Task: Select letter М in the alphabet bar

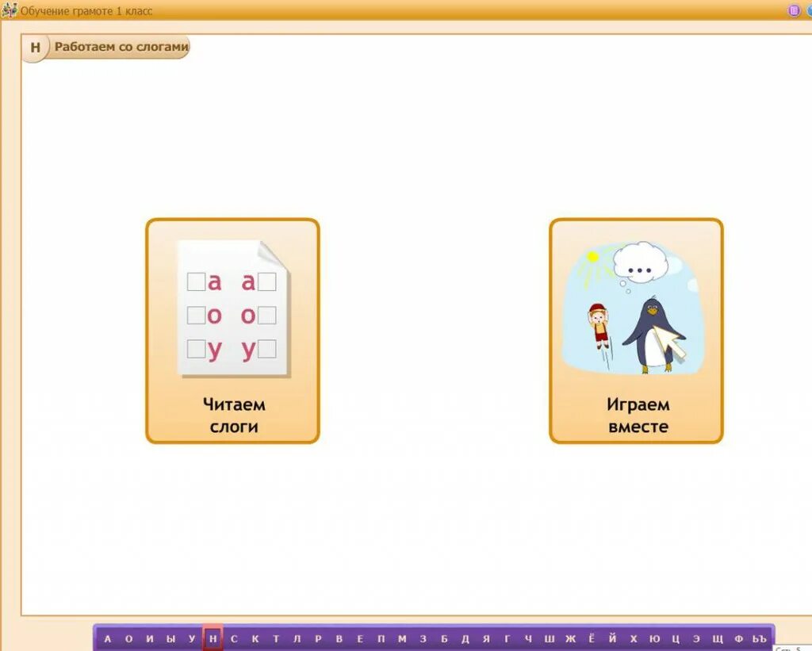Action: coord(402,638)
